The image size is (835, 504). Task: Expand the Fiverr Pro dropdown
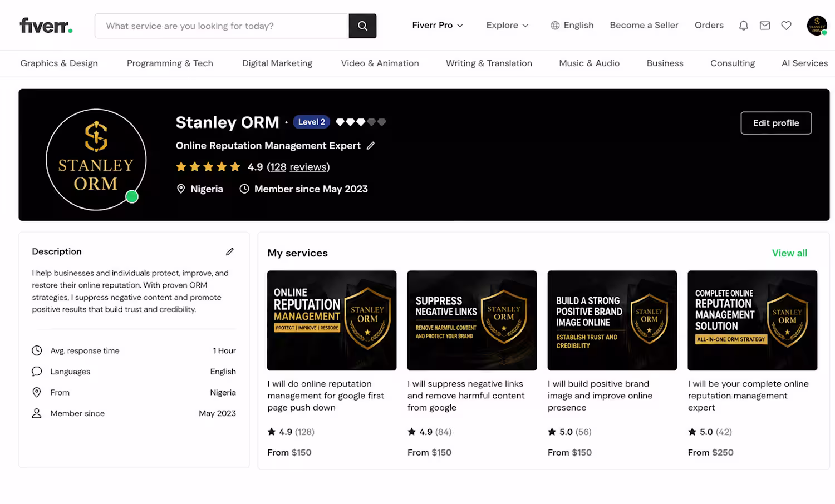(x=438, y=26)
